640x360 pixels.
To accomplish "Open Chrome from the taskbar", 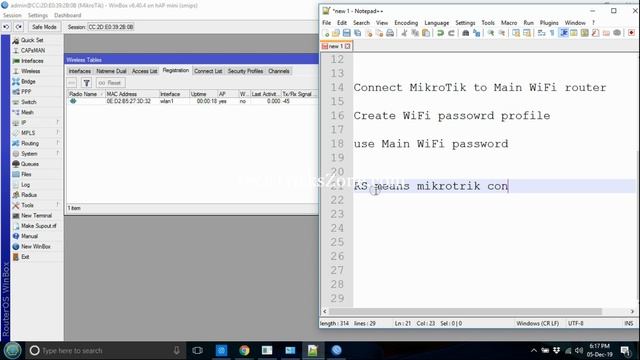I will (x=244, y=351).
